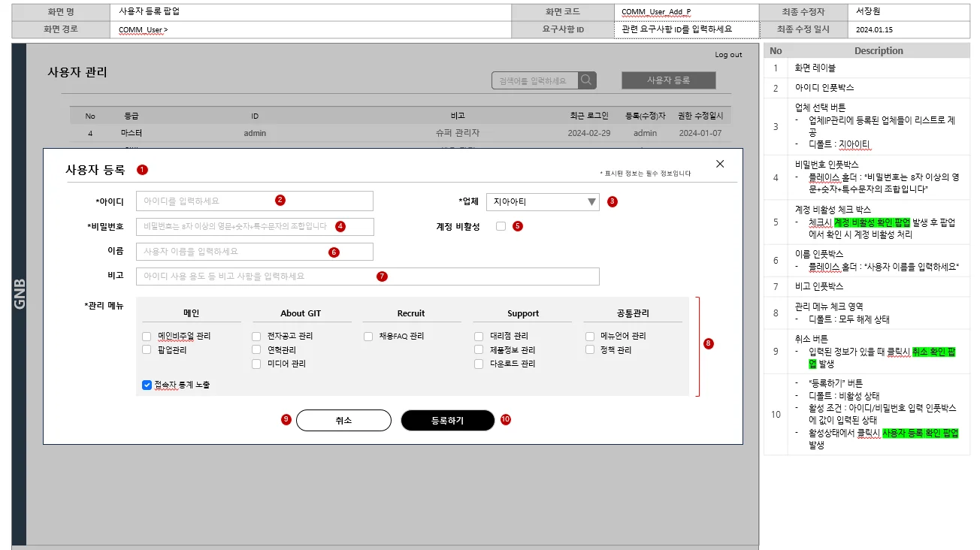Toggle the 계정 비활성 checkbox
980x550 pixels.
click(x=501, y=226)
